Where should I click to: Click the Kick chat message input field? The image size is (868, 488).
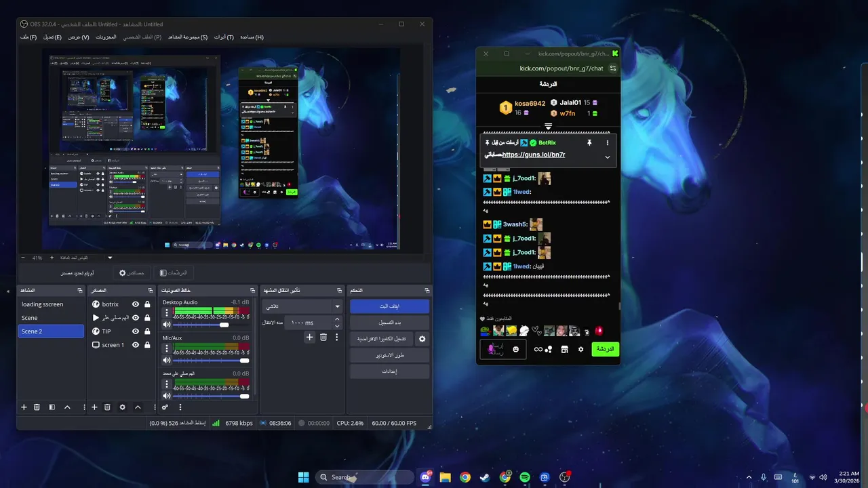click(x=502, y=349)
